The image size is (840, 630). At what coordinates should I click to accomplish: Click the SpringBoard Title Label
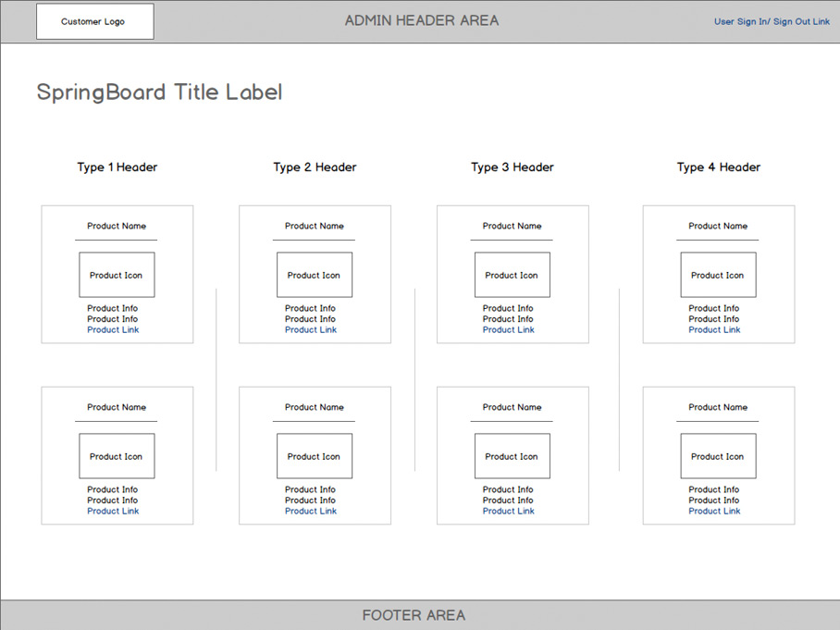[x=159, y=93]
